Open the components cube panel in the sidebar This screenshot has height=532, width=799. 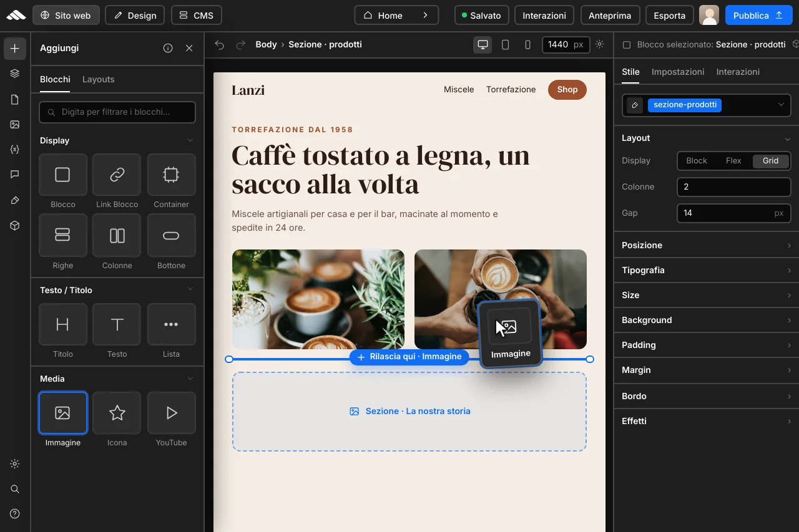tap(15, 226)
